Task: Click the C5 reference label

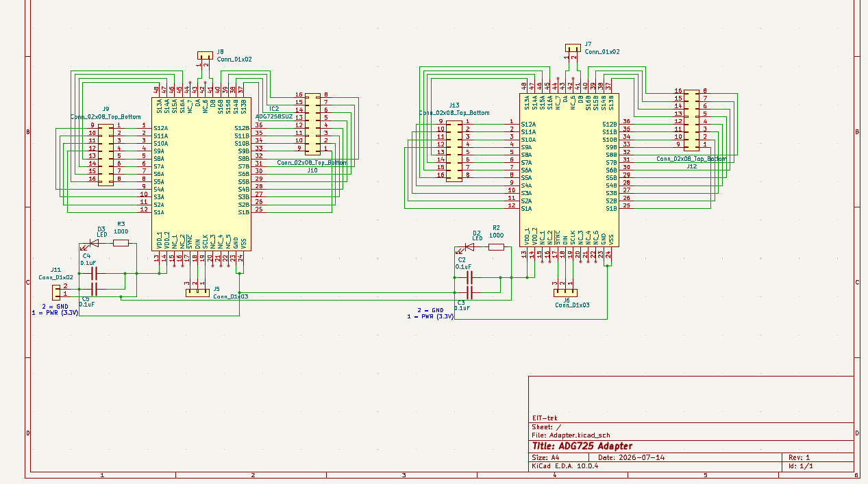Action: [x=85, y=298]
